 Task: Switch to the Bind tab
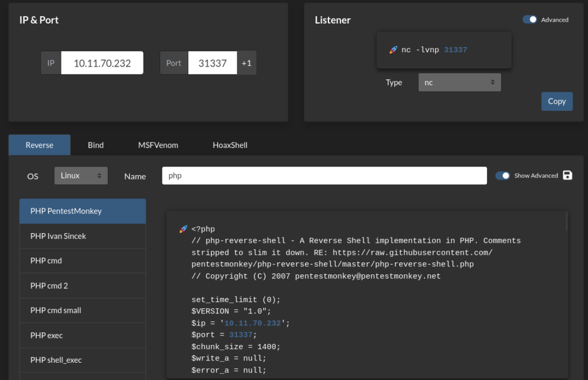[x=96, y=145]
